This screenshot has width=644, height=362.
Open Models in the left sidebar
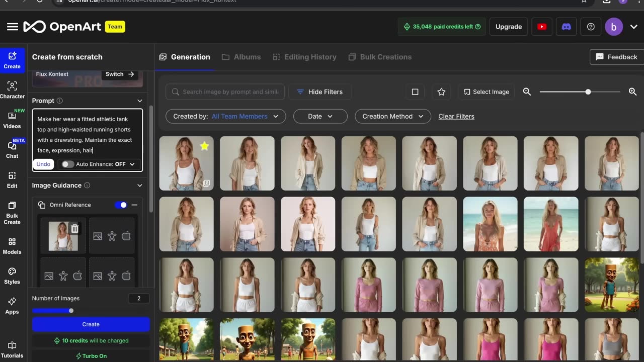12,246
